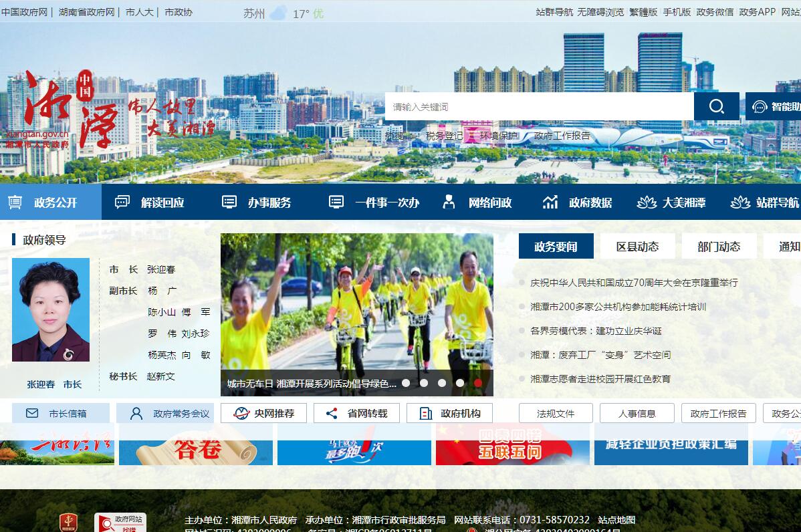
Task: Select the third carousel slide dot
Action: [x=442, y=383]
